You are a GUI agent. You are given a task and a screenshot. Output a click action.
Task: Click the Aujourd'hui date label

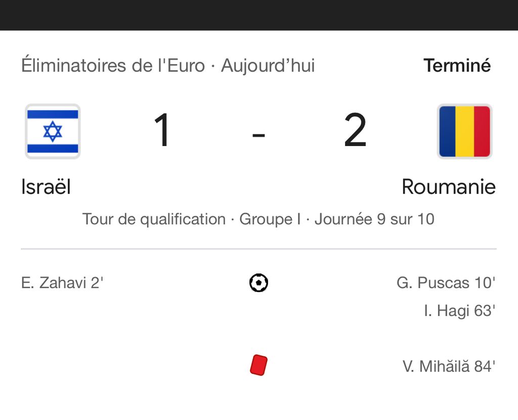point(268,66)
